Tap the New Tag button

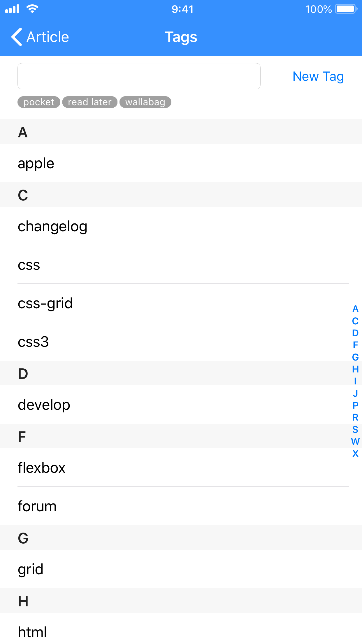[x=318, y=76]
